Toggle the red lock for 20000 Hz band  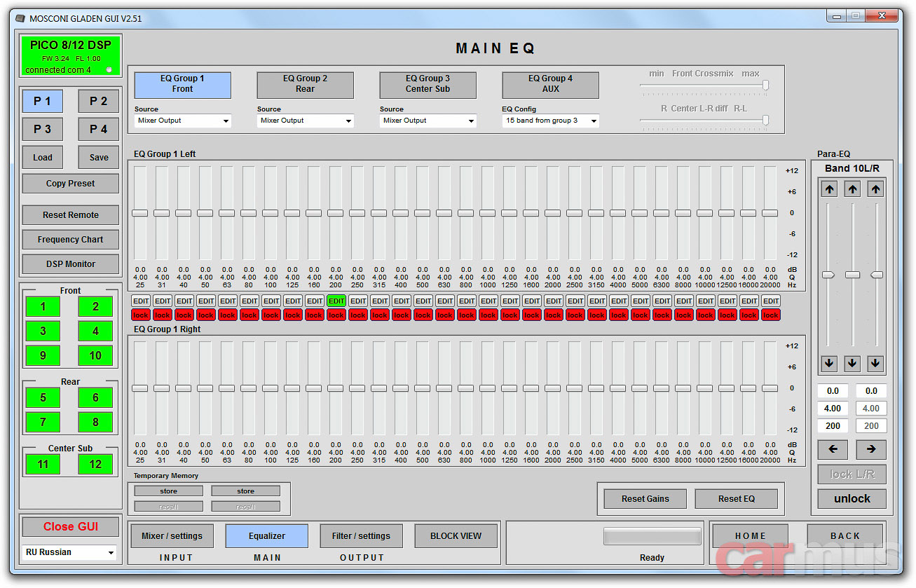point(771,315)
